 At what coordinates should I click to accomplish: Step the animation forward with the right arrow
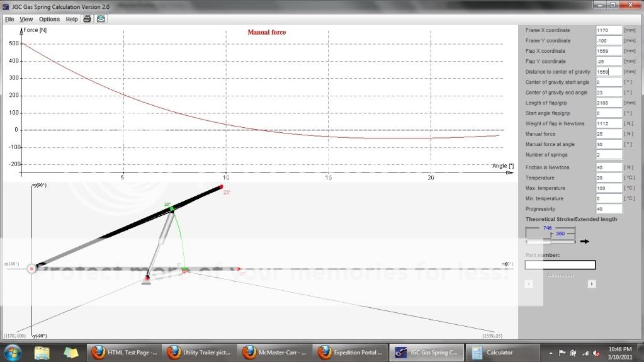592,284
